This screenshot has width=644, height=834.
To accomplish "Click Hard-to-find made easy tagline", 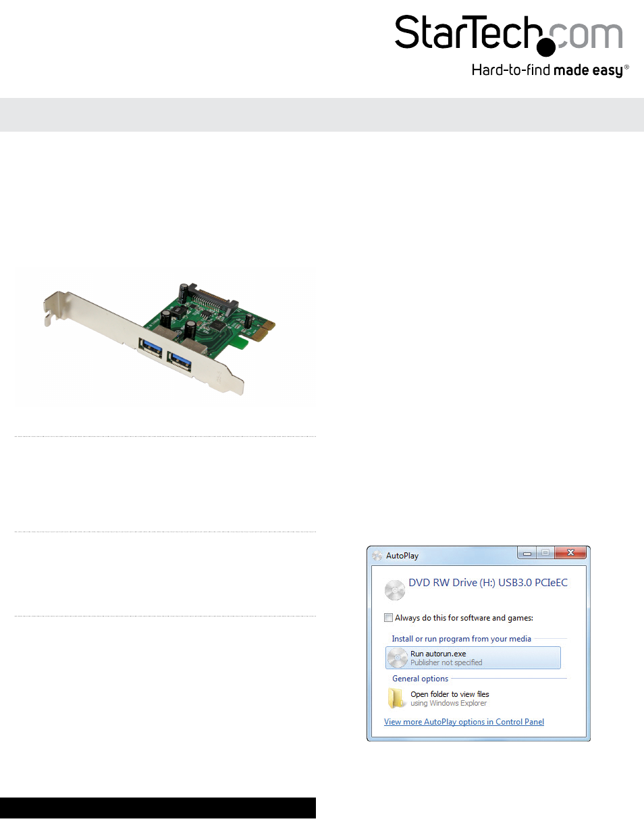I will tap(550, 70).
